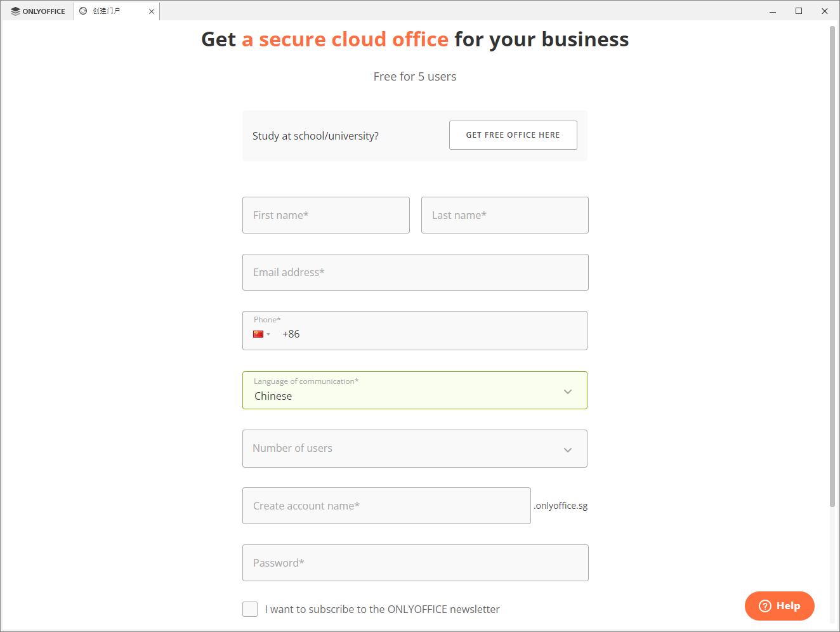Open the Language of communication dropdown
This screenshot has width=840, height=632.
415,390
